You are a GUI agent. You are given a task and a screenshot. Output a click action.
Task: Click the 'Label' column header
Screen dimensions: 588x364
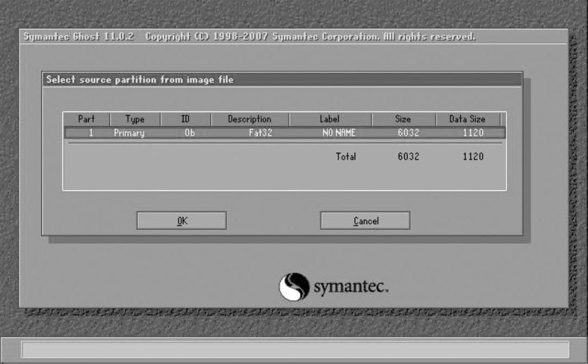330,119
